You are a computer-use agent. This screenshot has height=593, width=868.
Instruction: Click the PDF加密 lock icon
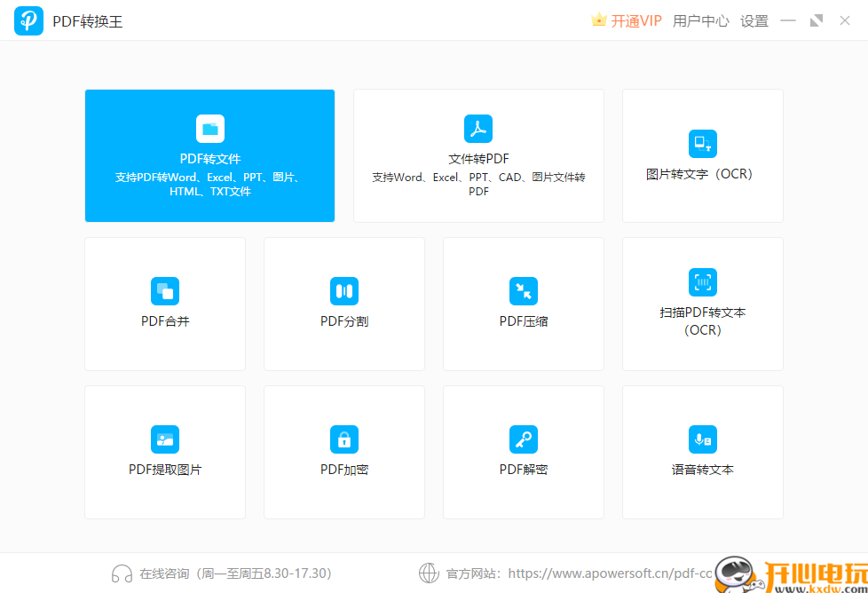tap(343, 439)
